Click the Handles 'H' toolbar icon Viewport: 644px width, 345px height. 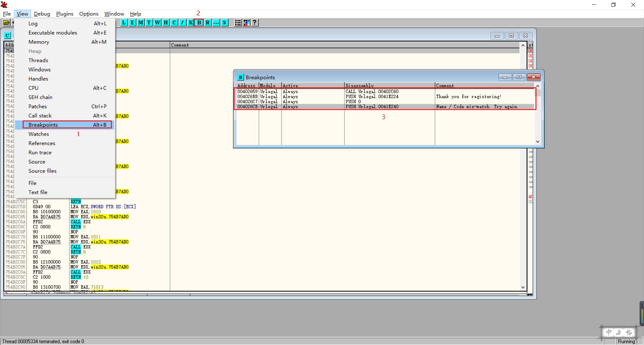tap(166, 22)
